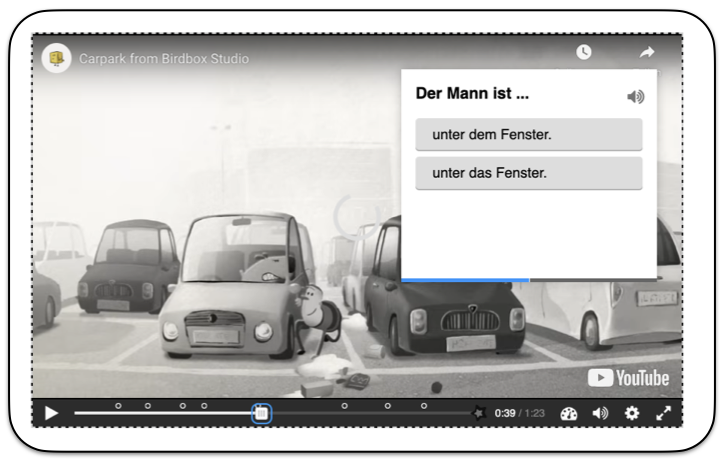
Task: Click the Birdbox Studio channel avatar
Action: pyautogui.click(x=56, y=58)
